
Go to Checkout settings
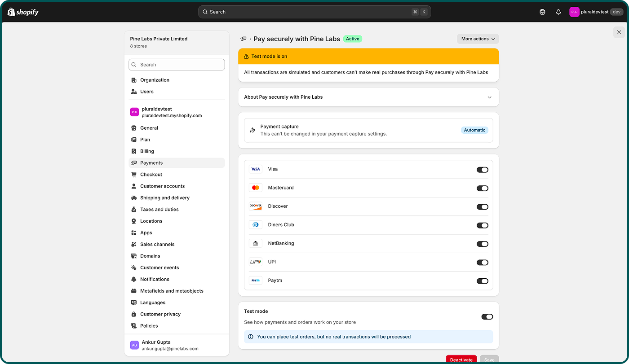(177, 175)
